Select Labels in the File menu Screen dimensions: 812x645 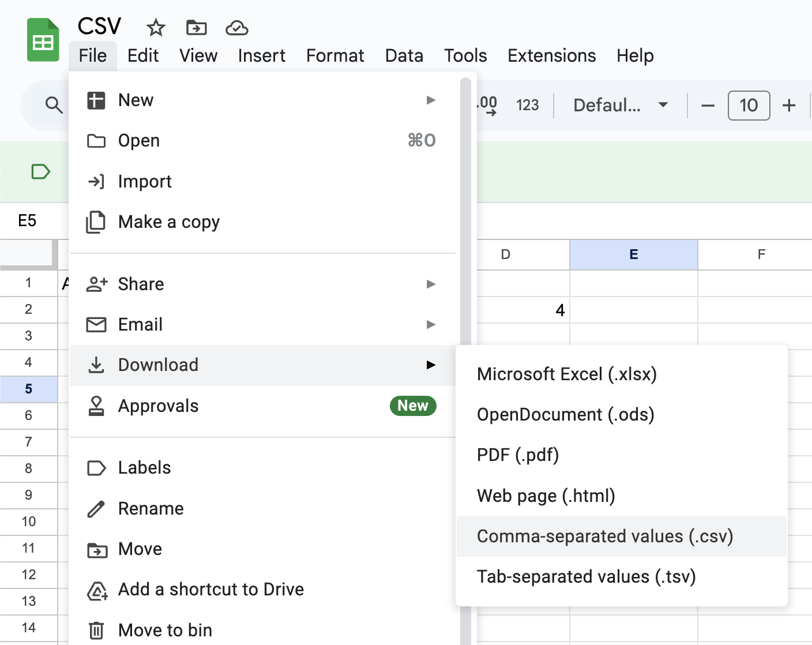click(263, 468)
